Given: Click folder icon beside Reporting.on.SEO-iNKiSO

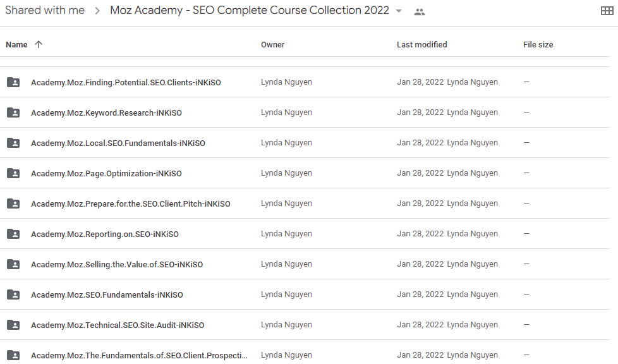Looking at the screenshot, I should coord(13,234).
